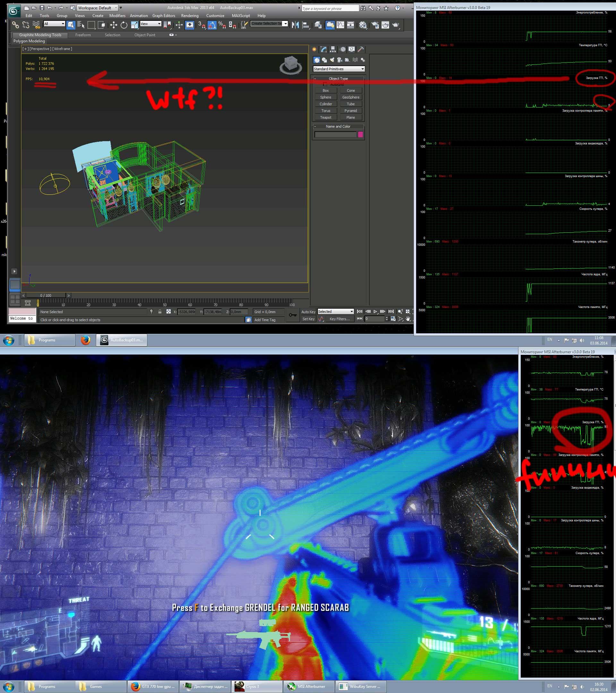Viewport: 616px width, 693px height.
Task: Activate the Select Object tool
Action: point(71,25)
